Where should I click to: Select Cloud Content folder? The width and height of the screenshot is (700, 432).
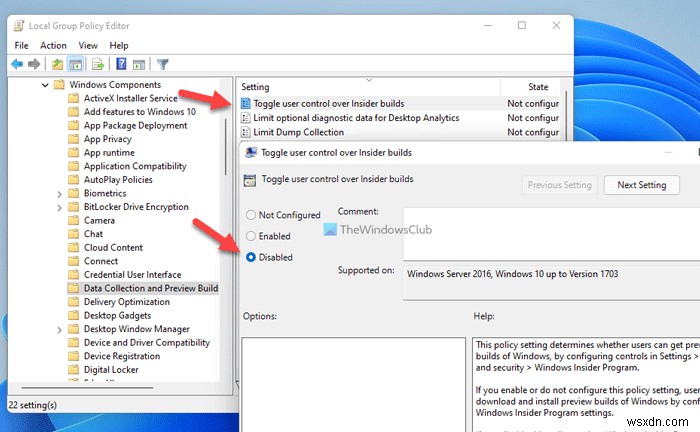[x=113, y=247]
